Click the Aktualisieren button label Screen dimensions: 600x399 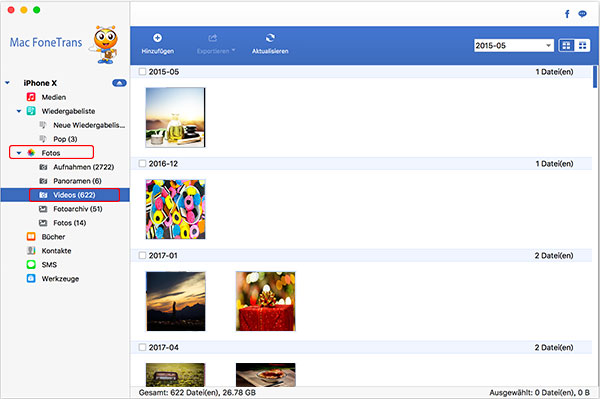click(270, 51)
